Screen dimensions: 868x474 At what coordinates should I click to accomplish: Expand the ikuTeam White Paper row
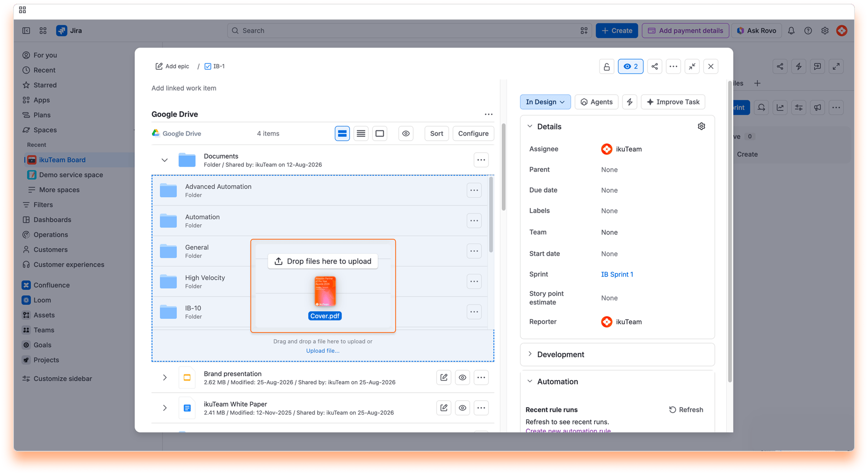[165, 408]
